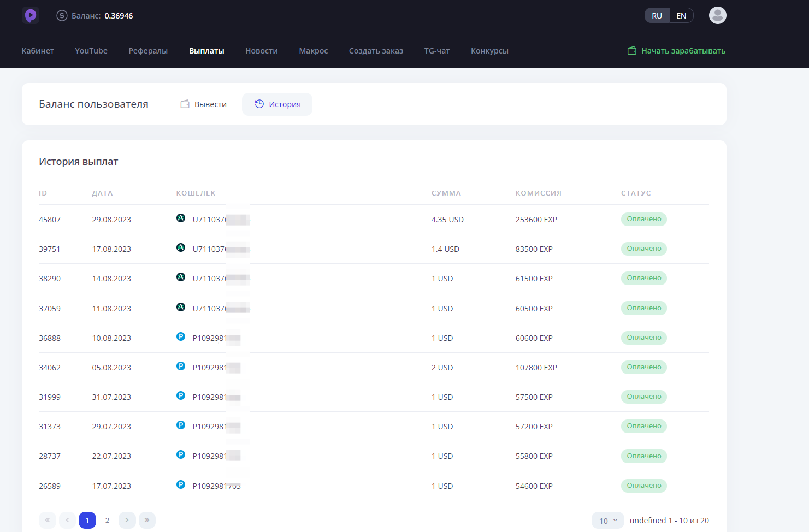The image size is (809, 532).
Task: Switch to the Вывести tab
Action: (204, 104)
